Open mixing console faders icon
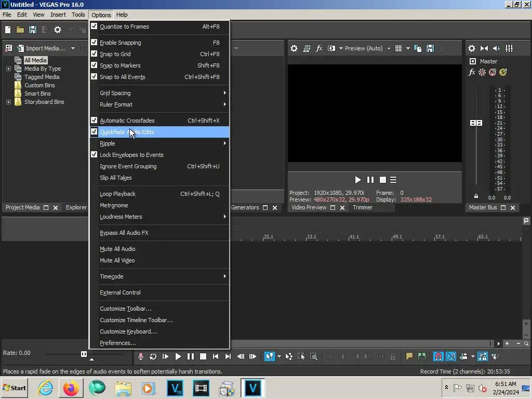 [x=509, y=48]
